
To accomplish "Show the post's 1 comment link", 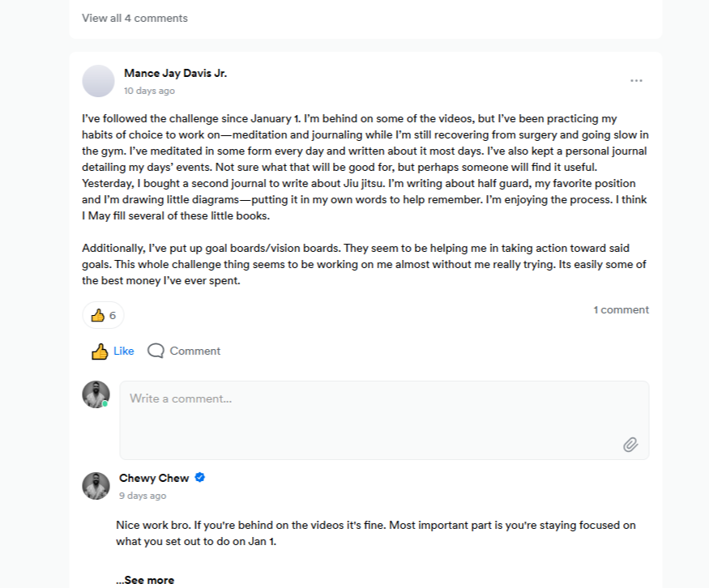I will (621, 310).
